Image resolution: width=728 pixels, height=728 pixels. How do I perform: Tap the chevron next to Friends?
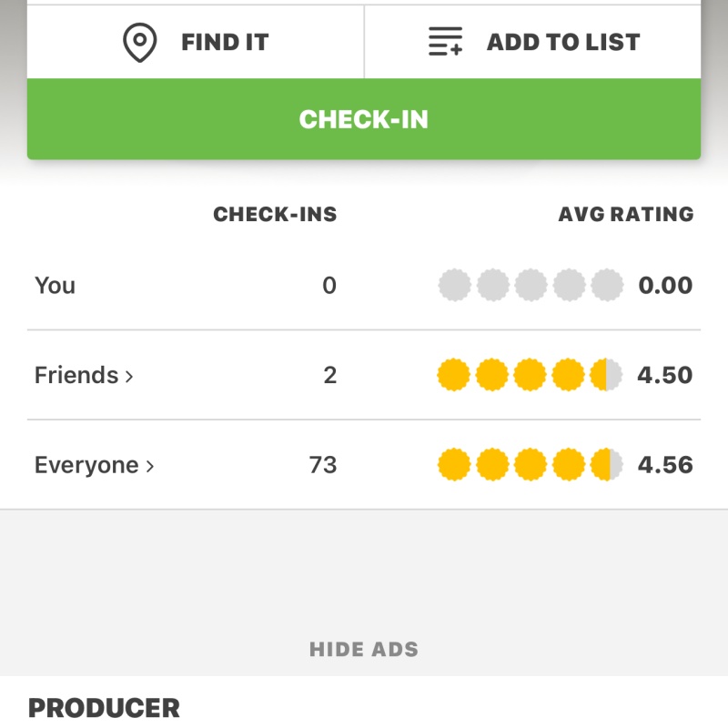click(x=129, y=376)
